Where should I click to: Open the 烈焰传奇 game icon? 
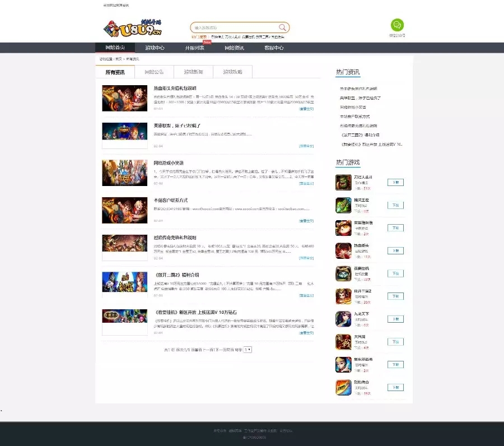343,388
